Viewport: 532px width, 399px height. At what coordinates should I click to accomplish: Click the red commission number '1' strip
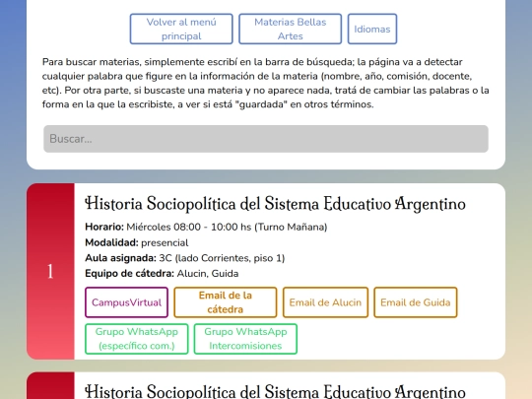pyautogui.click(x=50, y=272)
